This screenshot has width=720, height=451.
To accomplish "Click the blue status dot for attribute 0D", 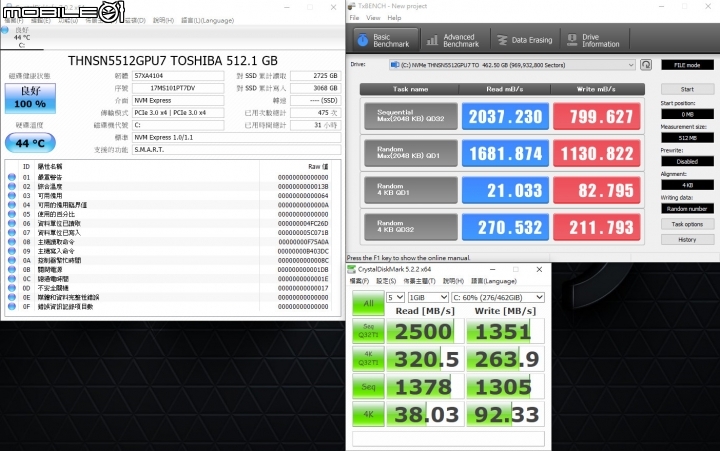I will pos(12,288).
